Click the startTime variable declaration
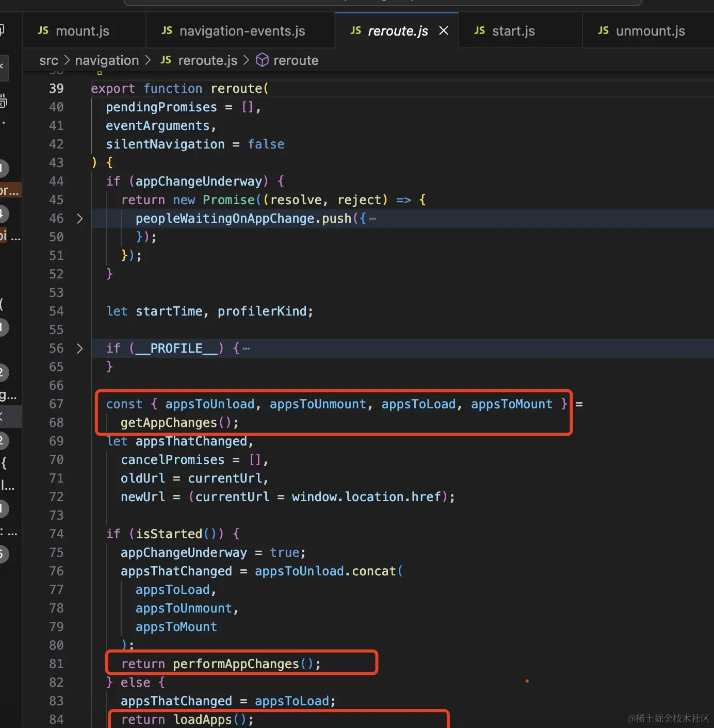The height and width of the screenshot is (728, 714). (169, 311)
